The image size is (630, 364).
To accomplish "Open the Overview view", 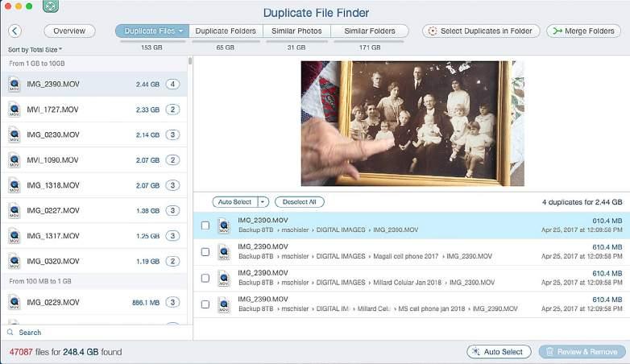I will [69, 31].
